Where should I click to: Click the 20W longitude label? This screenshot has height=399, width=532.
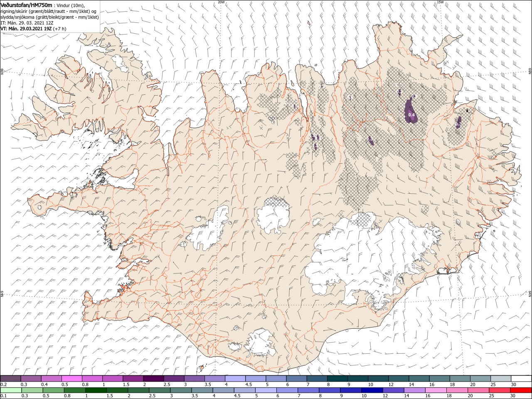point(221,2)
